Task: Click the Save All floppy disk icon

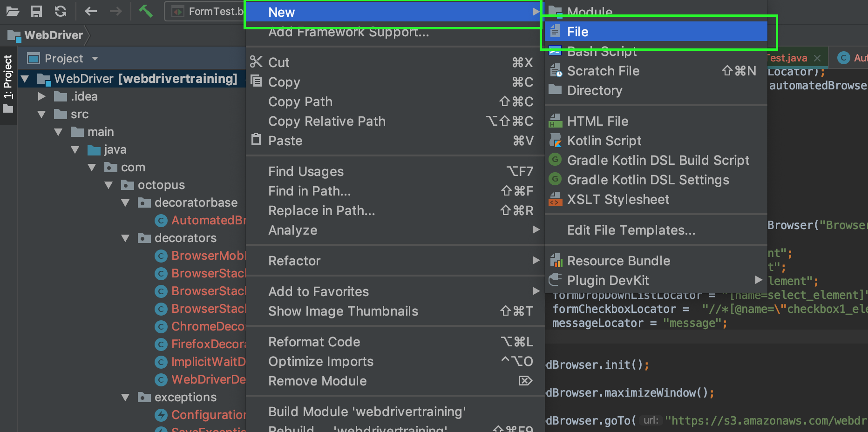Action: pos(36,11)
